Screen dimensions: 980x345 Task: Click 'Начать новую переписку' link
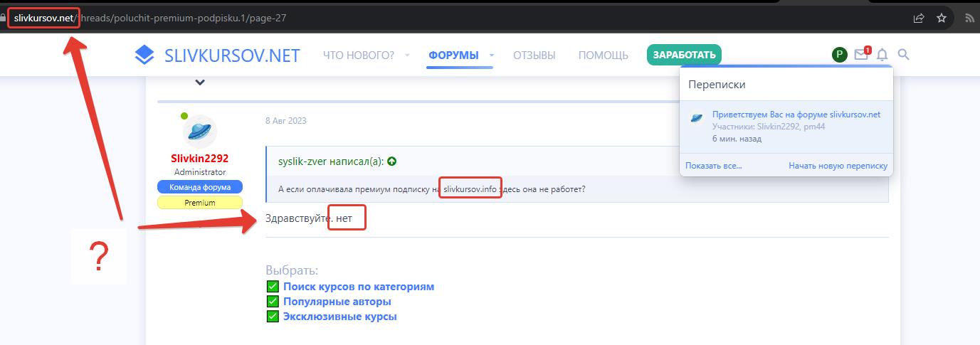click(x=838, y=166)
